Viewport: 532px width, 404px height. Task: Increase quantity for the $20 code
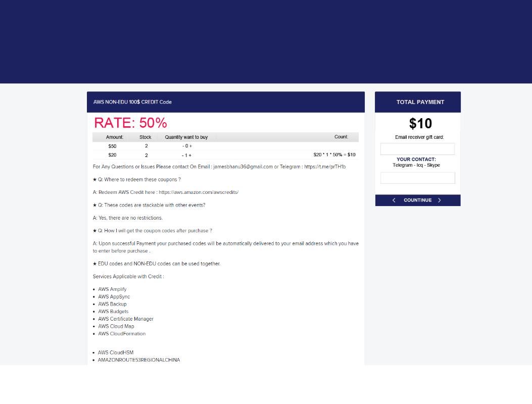coord(190,155)
